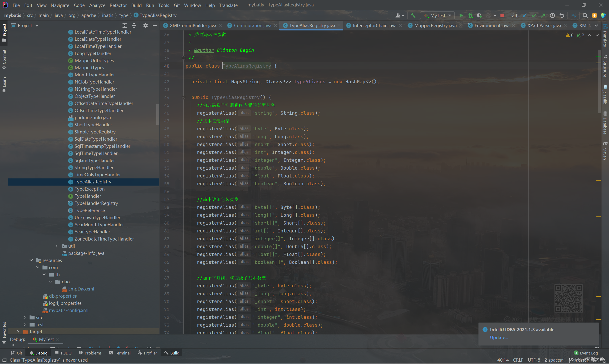Start debugging with the green bug icon
The width and height of the screenshot is (609, 364).
[470, 15]
